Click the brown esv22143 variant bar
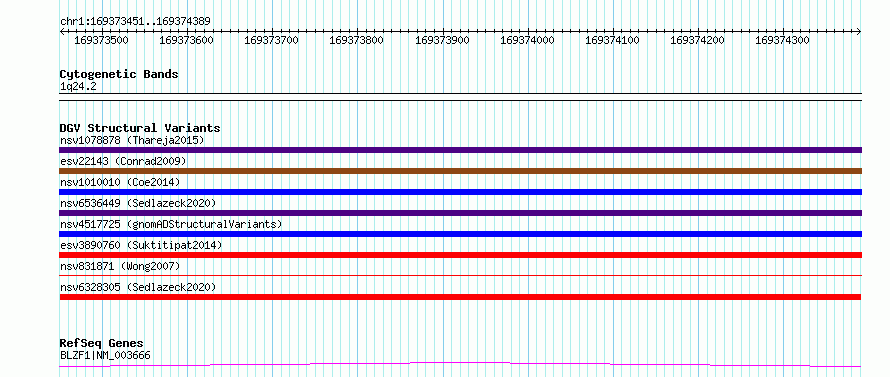The width and height of the screenshot is (890, 377). [x=460, y=171]
